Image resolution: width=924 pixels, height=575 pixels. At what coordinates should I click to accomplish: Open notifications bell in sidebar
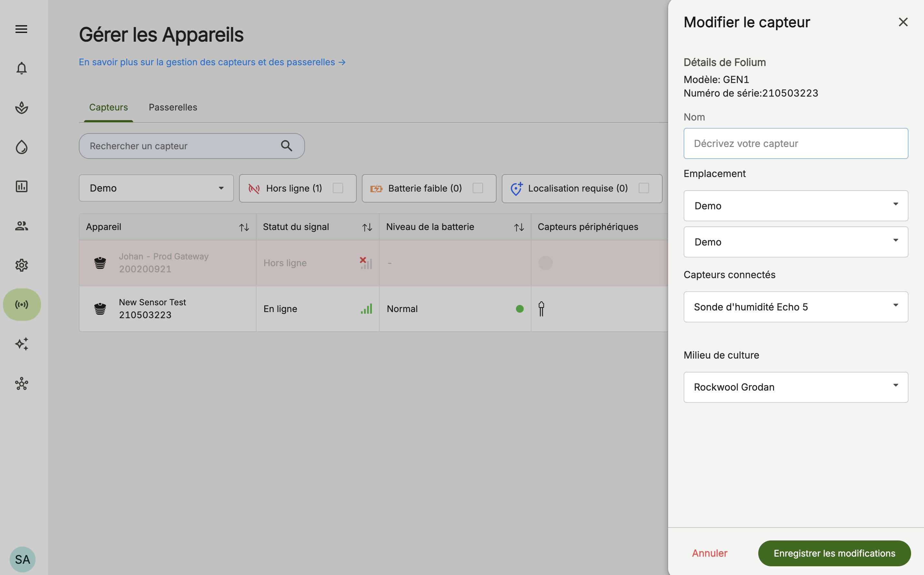click(x=22, y=68)
